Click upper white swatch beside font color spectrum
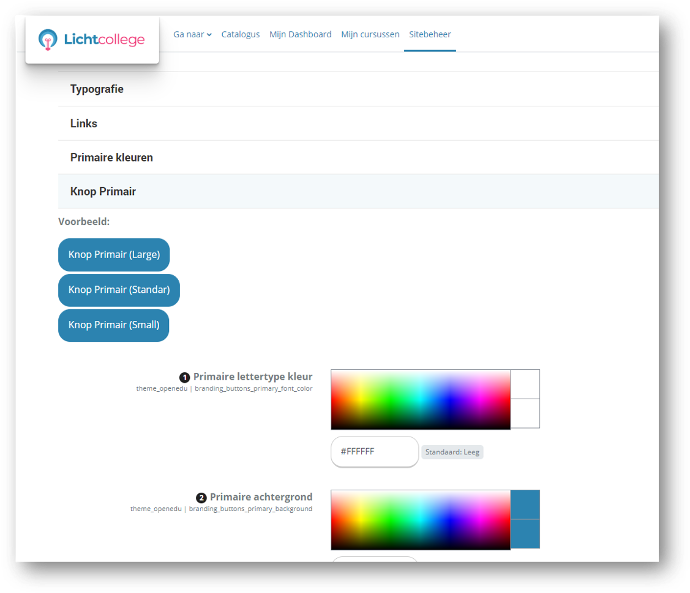690x593 pixels. tap(525, 384)
